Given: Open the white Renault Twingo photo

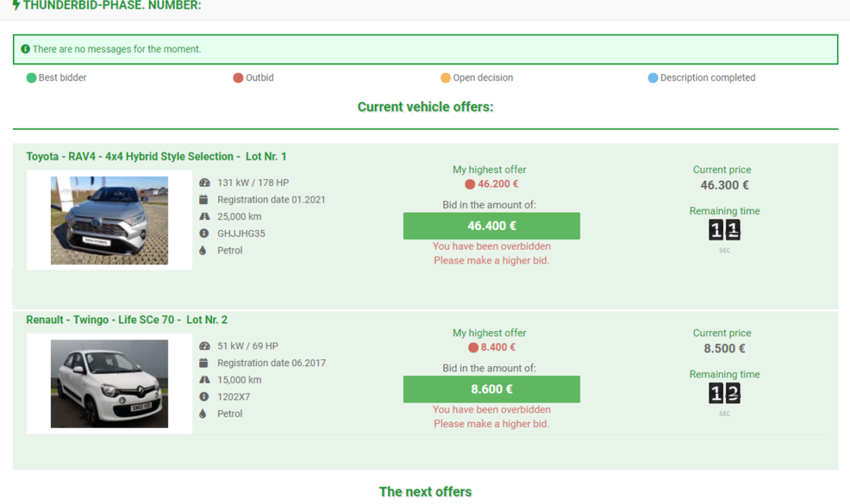Looking at the screenshot, I should point(110,383).
